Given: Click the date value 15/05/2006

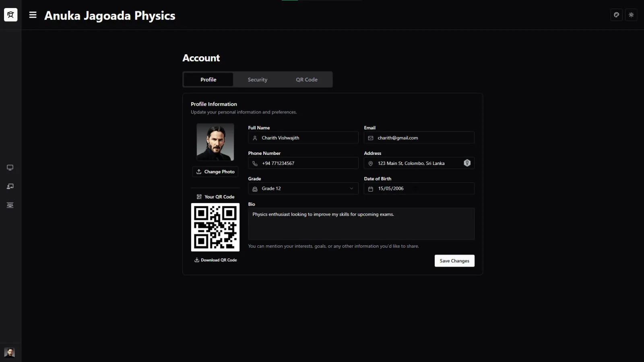Looking at the screenshot, I should pos(391,189).
